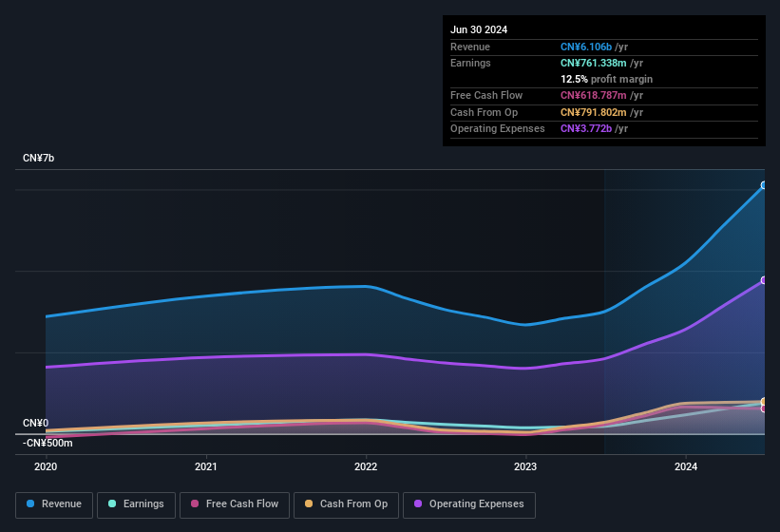Toggle the Revenue legend button
The height and width of the screenshot is (532, 780).
pyautogui.click(x=54, y=504)
